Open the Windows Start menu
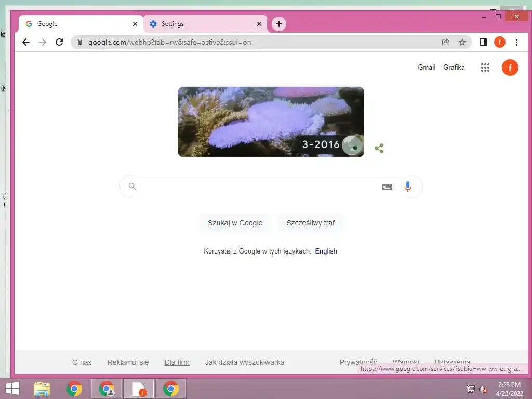Viewport: 532px width, 399px height. point(12,389)
